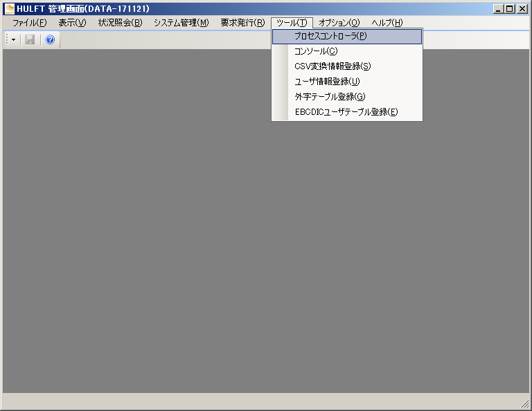Select 外字テーブル登録(G) menu entry
This screenshot has height=411, width=532.
pyautogui.click(x=347, y=97)
